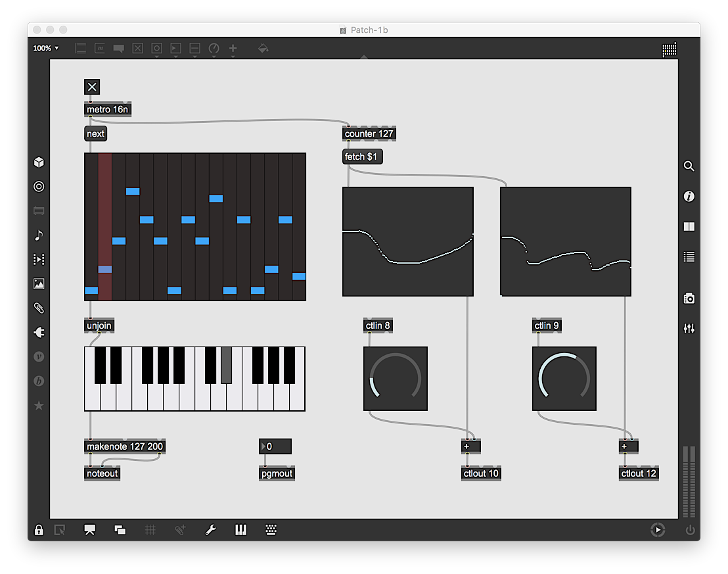The image size is (728, 574).
Task: Click the number box above pgmout
Action: (x=275, y=446)
